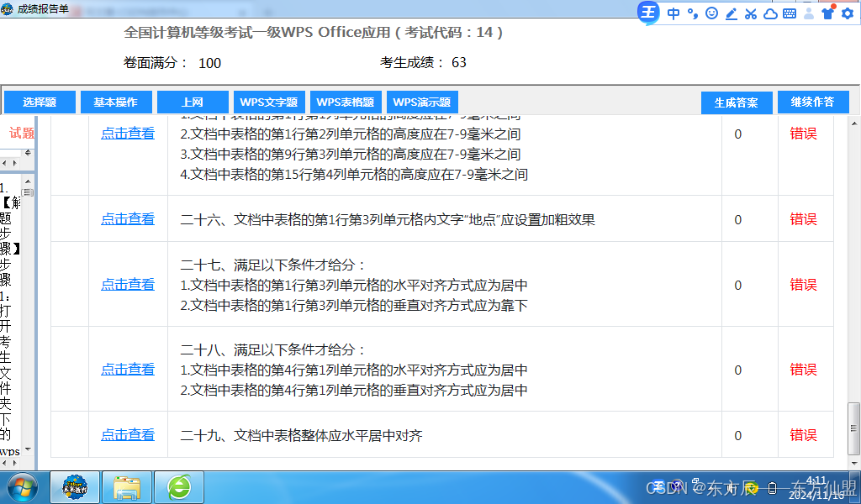Viewport: 861px width, 504px height.
Task: Click the 考生成绩 63 score text
Action: click(423, 62)
